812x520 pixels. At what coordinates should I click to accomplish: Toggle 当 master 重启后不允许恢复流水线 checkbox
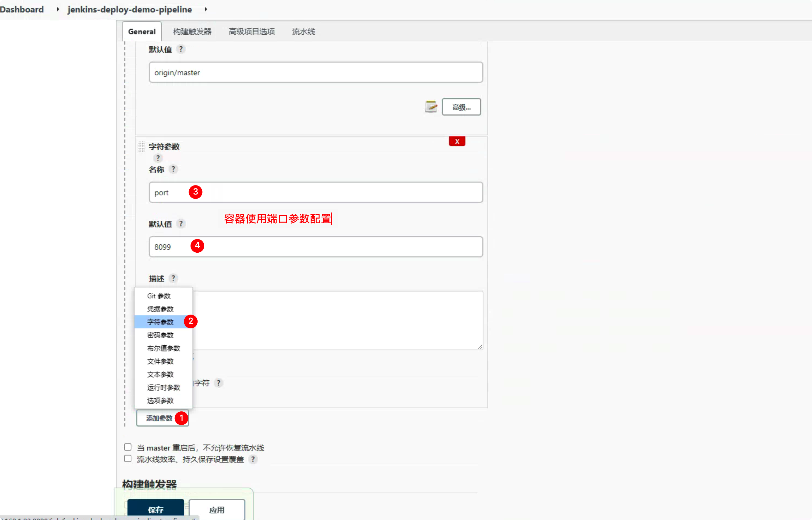tap(128, 447)
